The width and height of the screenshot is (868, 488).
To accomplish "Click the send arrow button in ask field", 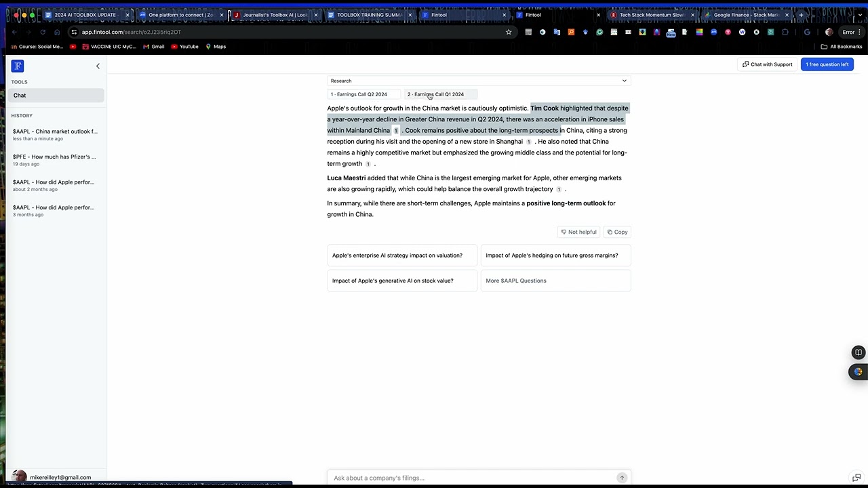I will [622, 478].
